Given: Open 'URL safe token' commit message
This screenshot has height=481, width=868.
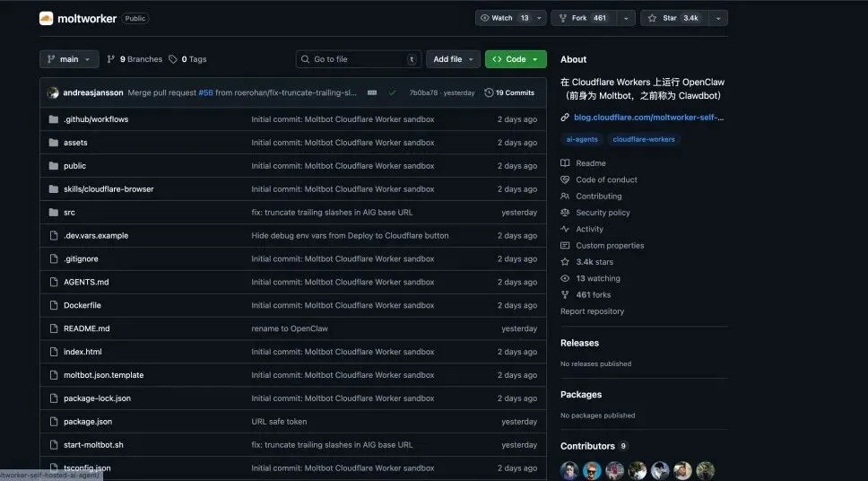Looking at the screenshot, I should click(279, 422).
